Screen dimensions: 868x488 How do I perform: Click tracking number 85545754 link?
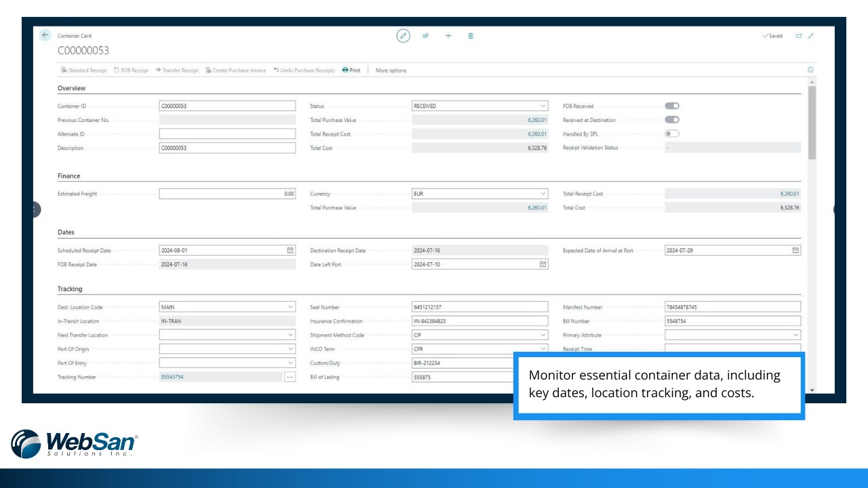coord(172,377)
